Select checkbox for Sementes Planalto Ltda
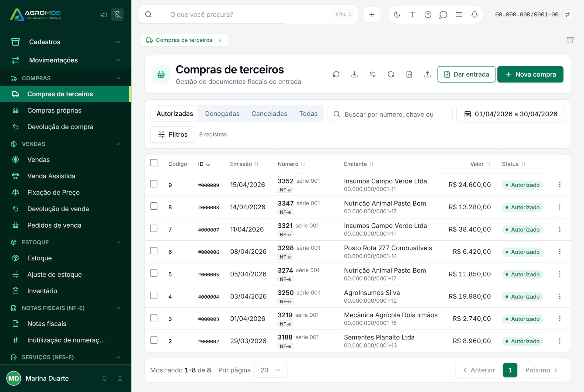 coord(154,340)
